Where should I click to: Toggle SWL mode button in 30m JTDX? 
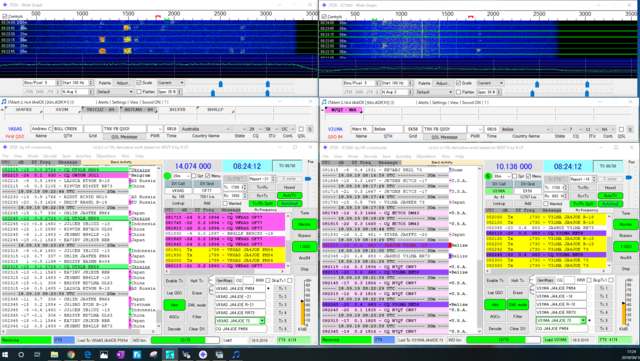pos(517,305)
